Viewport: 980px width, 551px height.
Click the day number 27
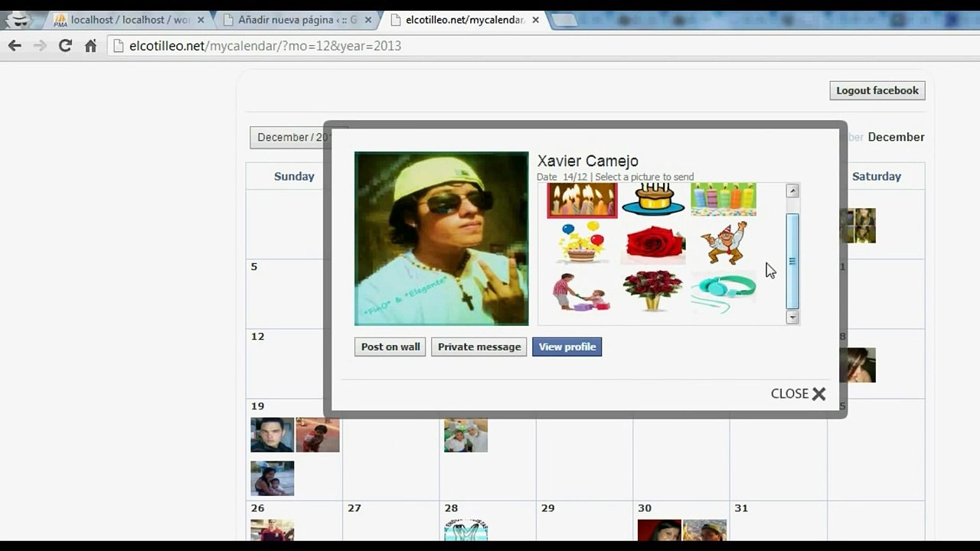coord(354,508)
